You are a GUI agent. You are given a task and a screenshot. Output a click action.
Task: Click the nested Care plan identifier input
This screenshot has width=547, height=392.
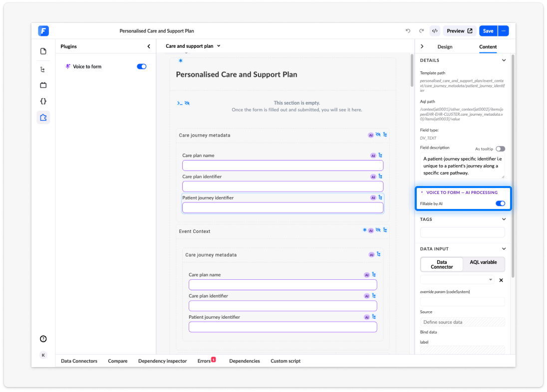click(282, 306)
